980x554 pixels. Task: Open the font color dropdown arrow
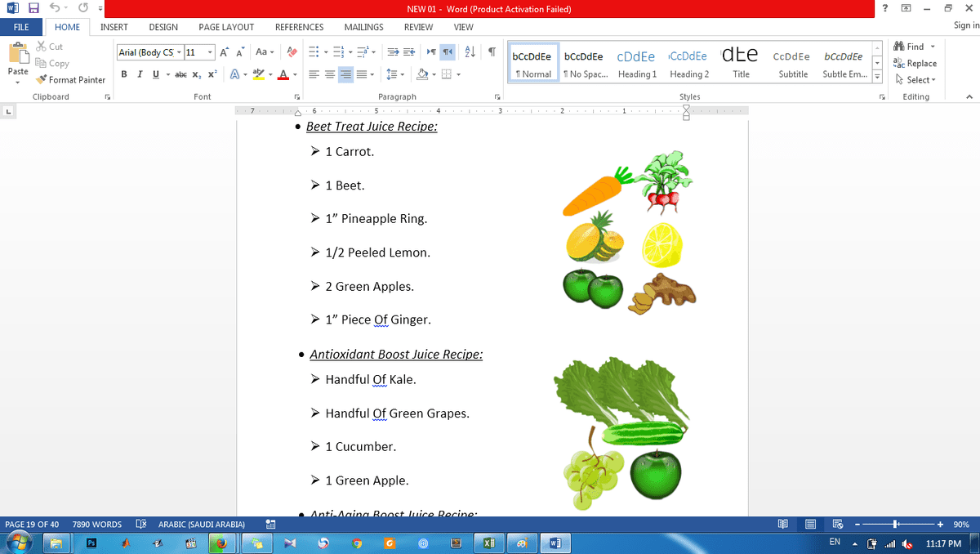point(295,74)
